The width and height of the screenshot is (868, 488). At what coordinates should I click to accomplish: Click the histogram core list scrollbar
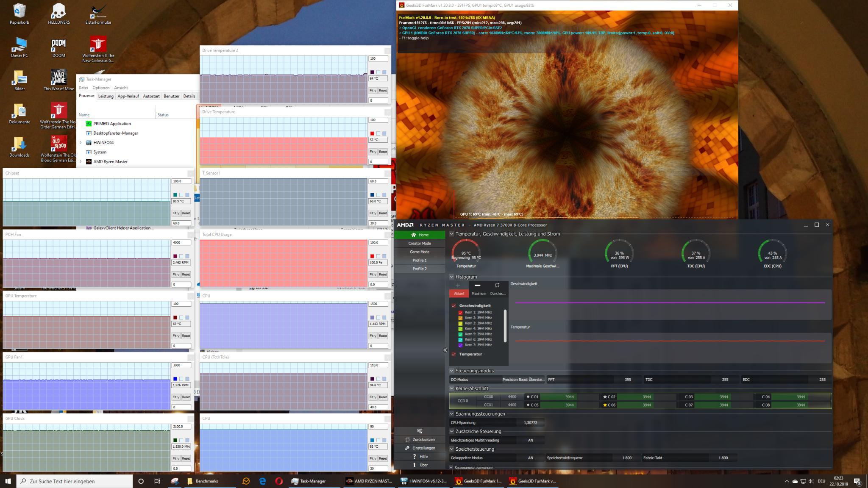click(x=505, y=326)
